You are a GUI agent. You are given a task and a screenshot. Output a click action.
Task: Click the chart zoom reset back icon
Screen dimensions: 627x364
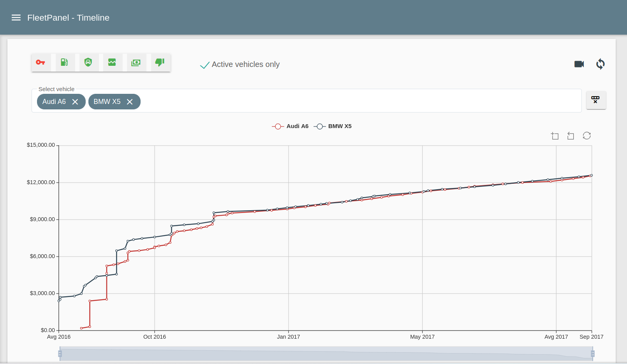[571, 136]
